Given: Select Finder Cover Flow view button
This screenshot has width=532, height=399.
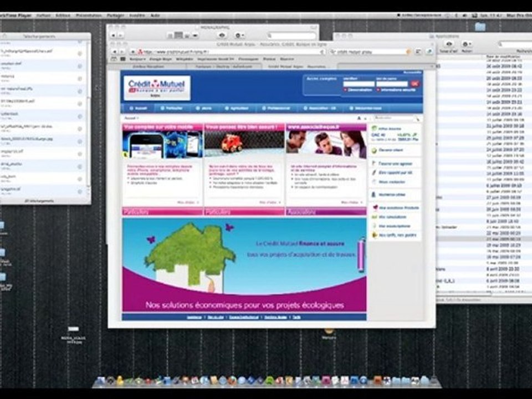Looking at the screenshot, I should point(196,35).
